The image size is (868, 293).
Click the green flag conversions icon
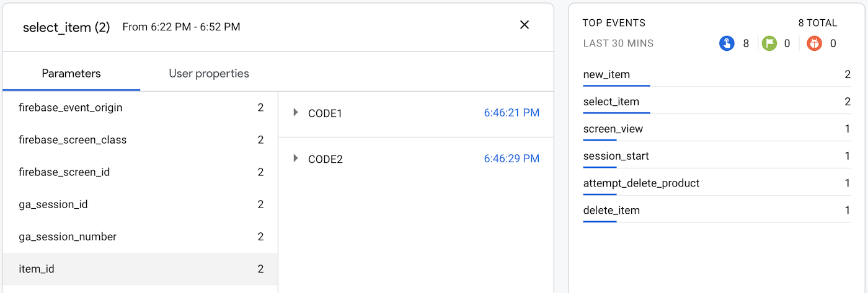click(x=769, y=43)
